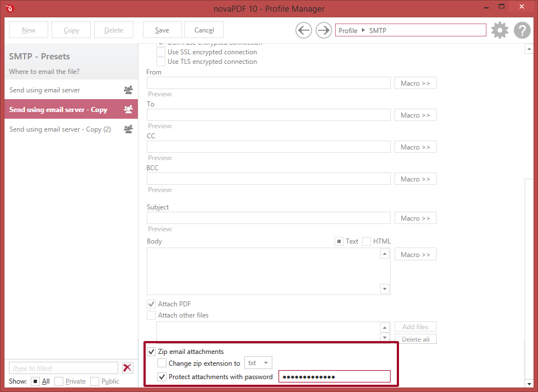This screenshot has height=392, width=538.
Task: Select the Text body format option
Action: (x=339, y=241)
